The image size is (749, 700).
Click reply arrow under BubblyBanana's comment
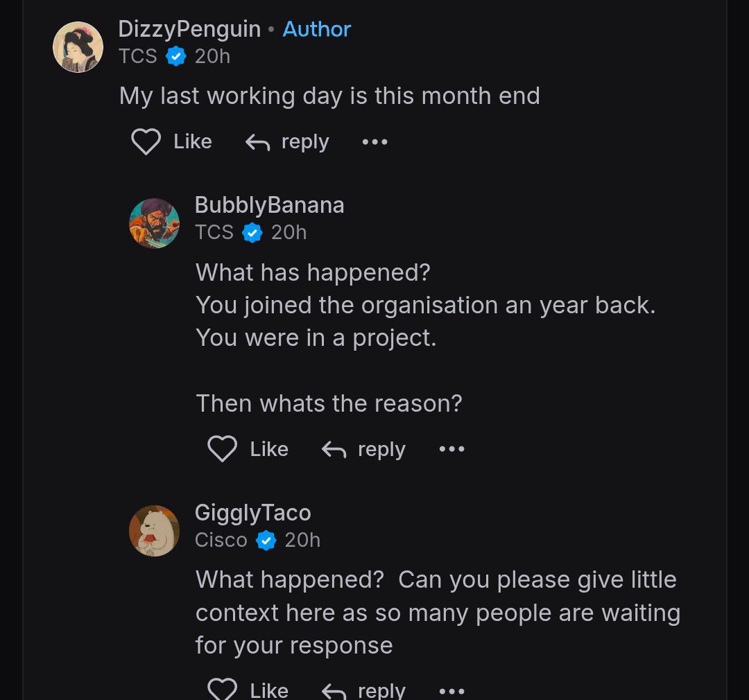(334, 450)
